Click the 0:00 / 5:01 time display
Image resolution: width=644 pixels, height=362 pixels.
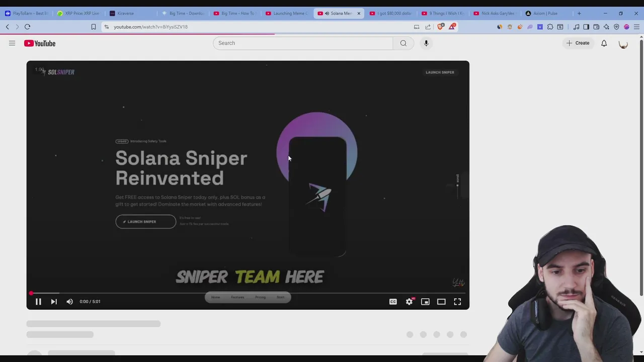coord(90,302)
